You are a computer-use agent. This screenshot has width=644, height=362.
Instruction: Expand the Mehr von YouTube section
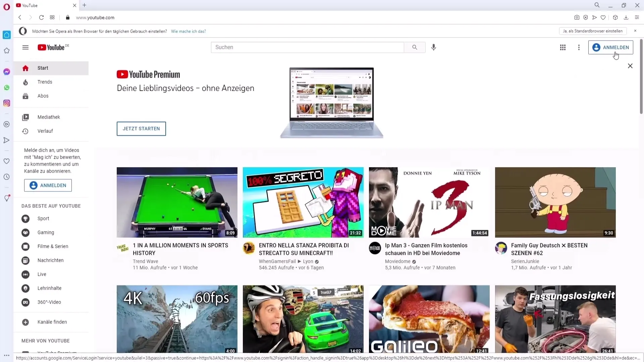45,341
